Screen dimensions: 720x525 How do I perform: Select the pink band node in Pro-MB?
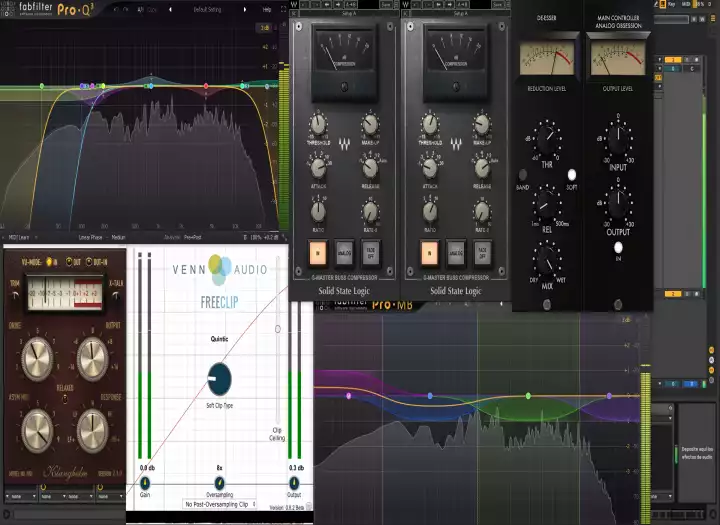coord(349,395)
